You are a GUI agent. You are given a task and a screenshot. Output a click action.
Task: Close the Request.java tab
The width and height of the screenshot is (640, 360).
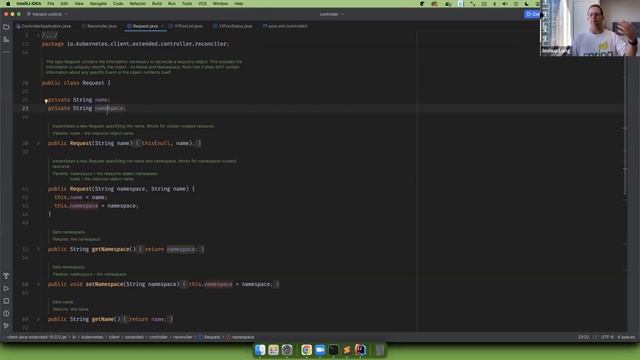(x=162, y=26)
